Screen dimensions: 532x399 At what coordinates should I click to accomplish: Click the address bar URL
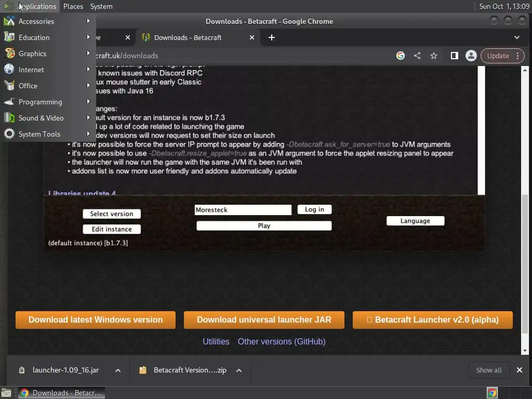[x=127, y=56]
